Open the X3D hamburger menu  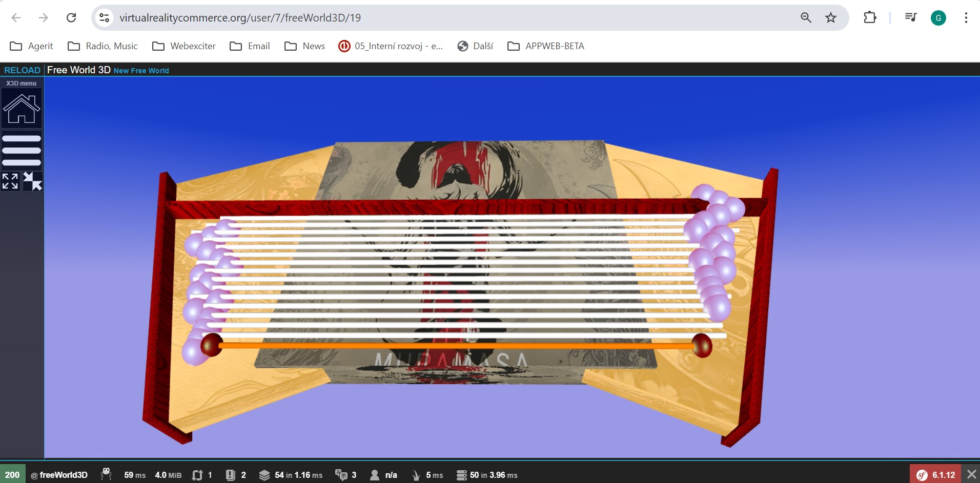pyautogui.click(x=22, y=151)
